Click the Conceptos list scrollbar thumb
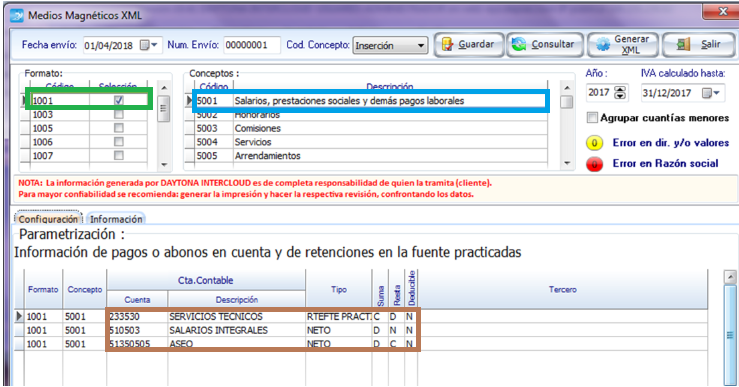The height and width of the screenshot is (387, 739). [567, 102]
